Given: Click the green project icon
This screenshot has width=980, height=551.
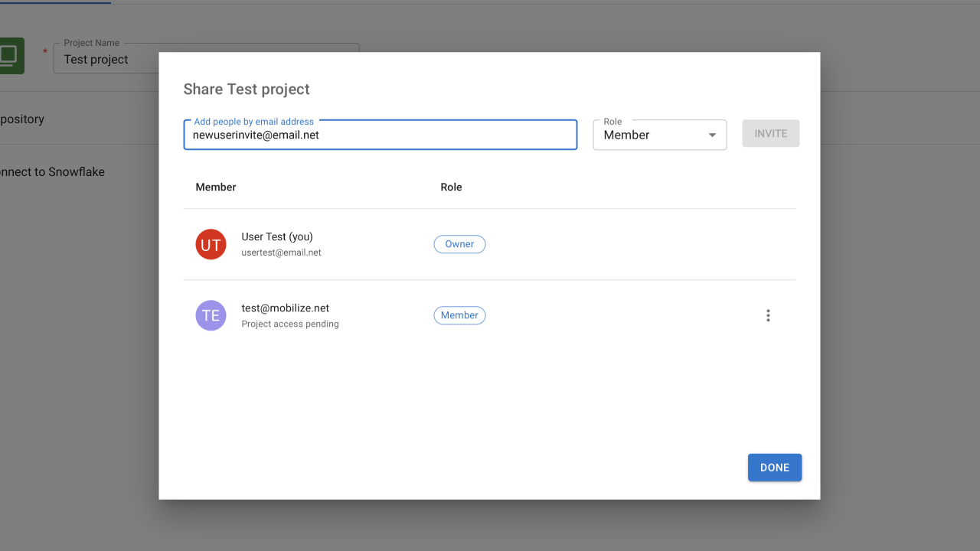Looking at the screenshot, I should coord(11,56).
